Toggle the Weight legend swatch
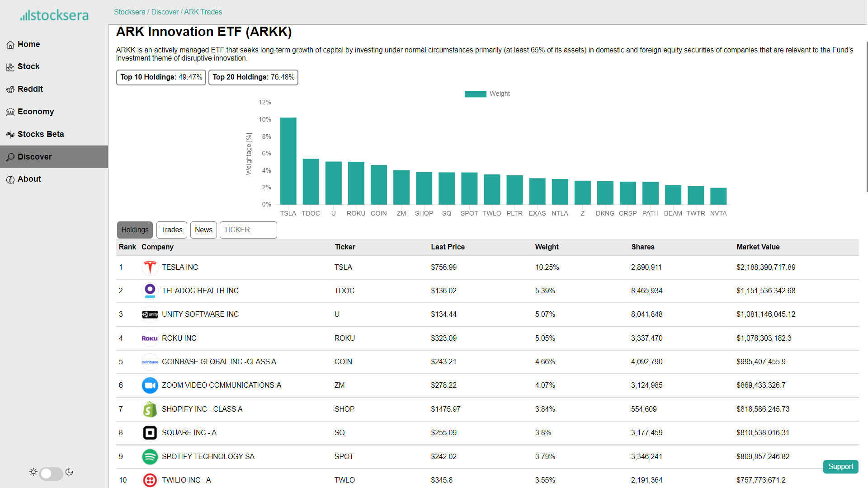The height and width of the screenshot is (488, 868). coord(475,94)
